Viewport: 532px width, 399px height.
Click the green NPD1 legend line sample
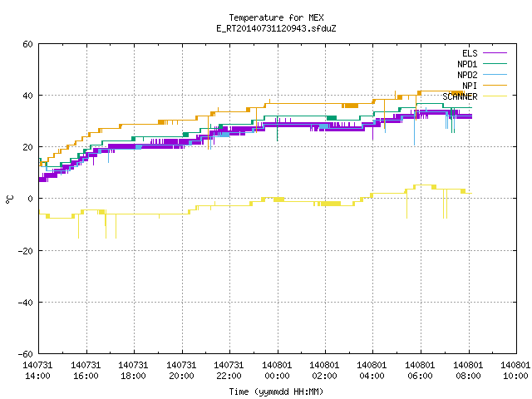[x=495, y=63]
